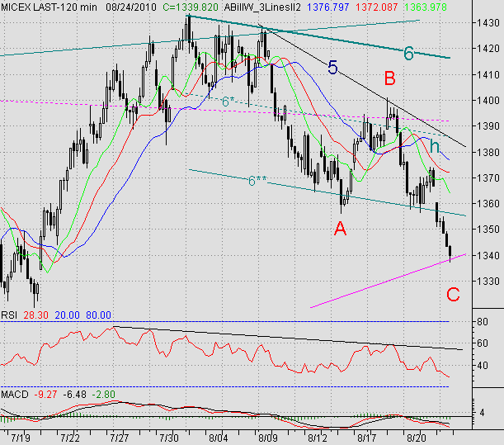504x445 pixels.
Task: Click the 1380 price axis label
Action: pyautogui.click(x=488, y=152)
